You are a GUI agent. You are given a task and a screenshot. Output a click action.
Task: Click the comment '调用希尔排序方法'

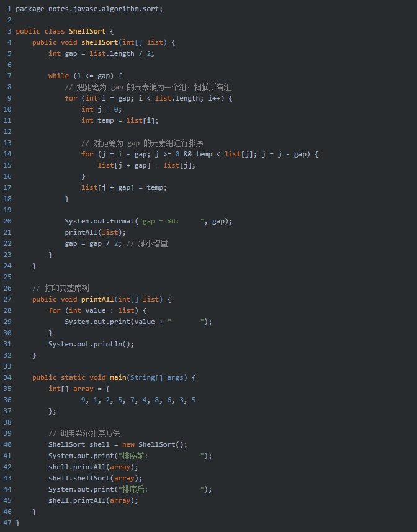pyautogui.click(x=90, y=433)
